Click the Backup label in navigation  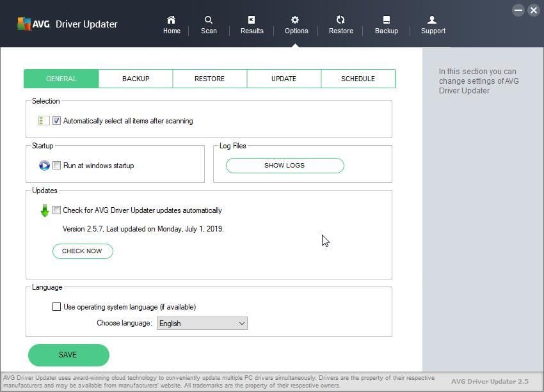click(387, 31)
